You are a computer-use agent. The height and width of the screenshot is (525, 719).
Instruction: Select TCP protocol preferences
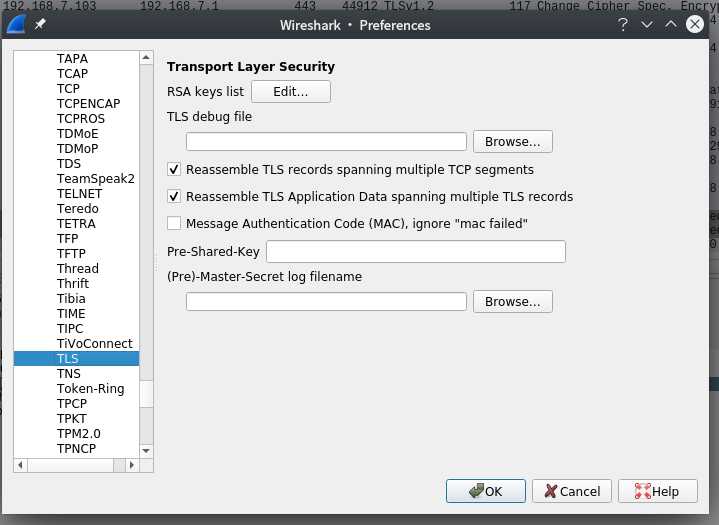tap(68, 88)
